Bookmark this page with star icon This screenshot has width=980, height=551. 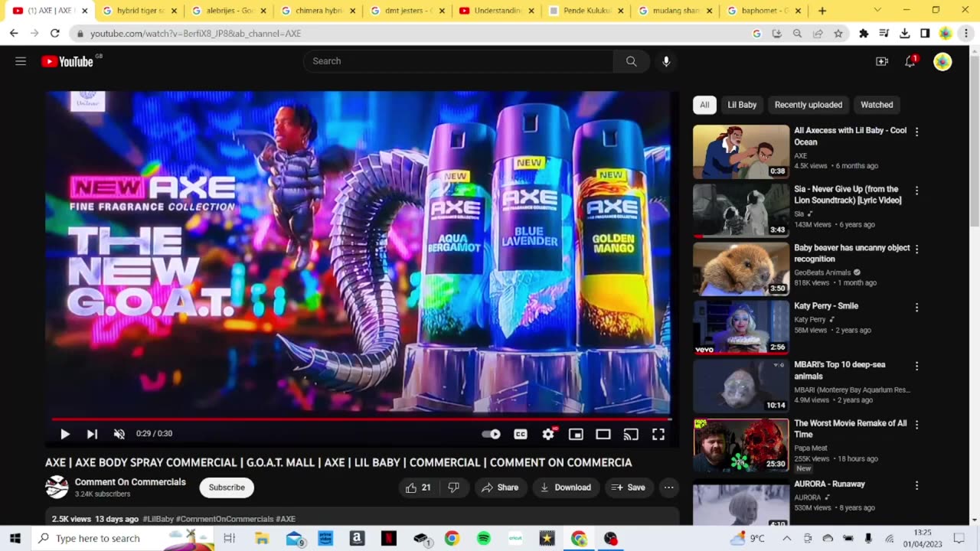tap(838, 34)
